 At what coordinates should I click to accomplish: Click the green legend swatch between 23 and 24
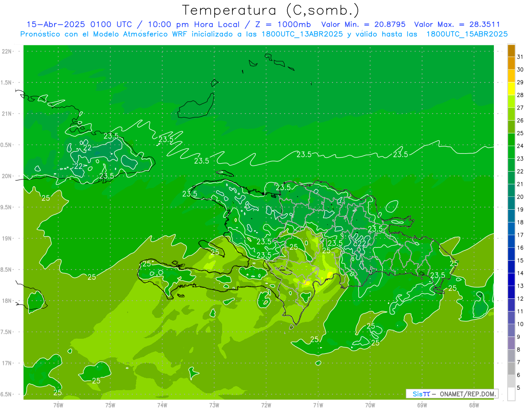click(x=511, y=153)
